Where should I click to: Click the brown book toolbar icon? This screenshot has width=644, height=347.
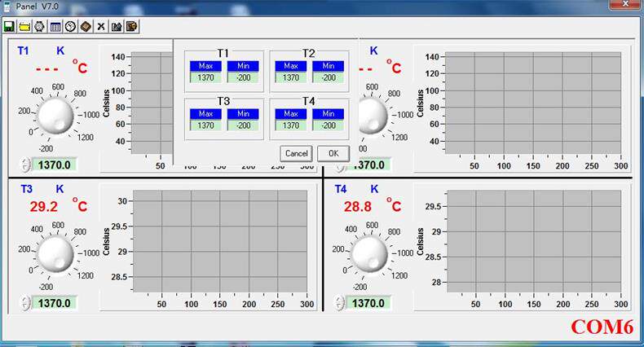tap(86, 27)
